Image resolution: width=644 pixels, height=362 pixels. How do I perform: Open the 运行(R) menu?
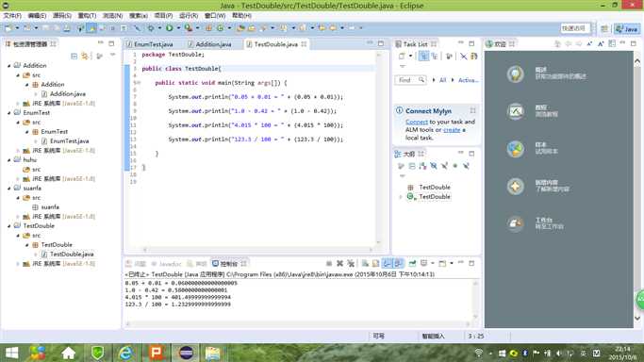[x=189, y=16]
